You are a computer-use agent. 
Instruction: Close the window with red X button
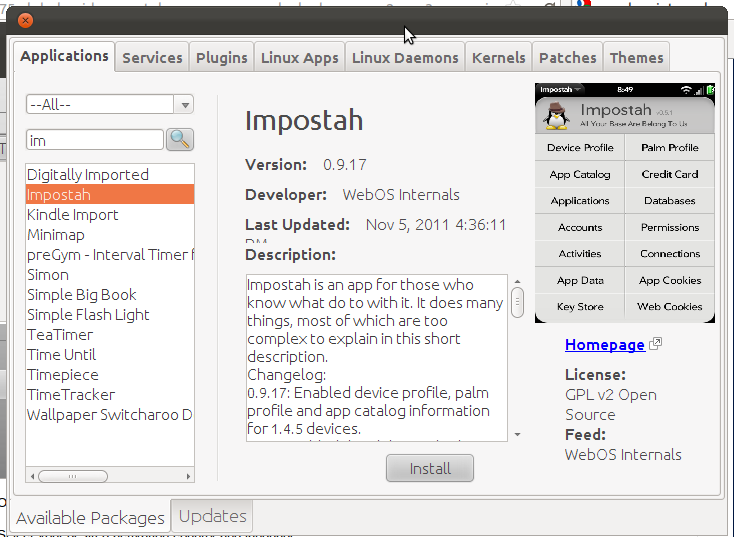tap(25, 21)
